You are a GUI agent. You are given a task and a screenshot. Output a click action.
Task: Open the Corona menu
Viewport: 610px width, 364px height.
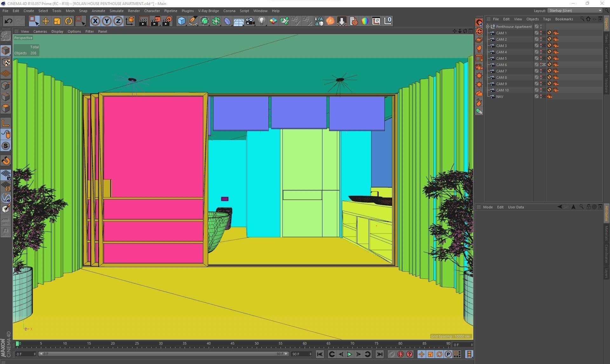[229, 11]
